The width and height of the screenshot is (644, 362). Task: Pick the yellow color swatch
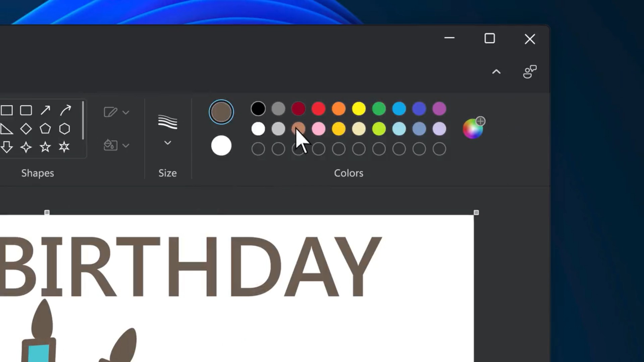(359, 109)
